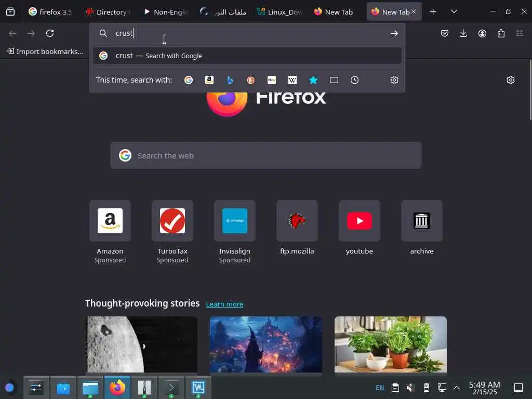Go forward one page
Image resolution: width=532 pixels, height=399 pixels.
(31, 33)
